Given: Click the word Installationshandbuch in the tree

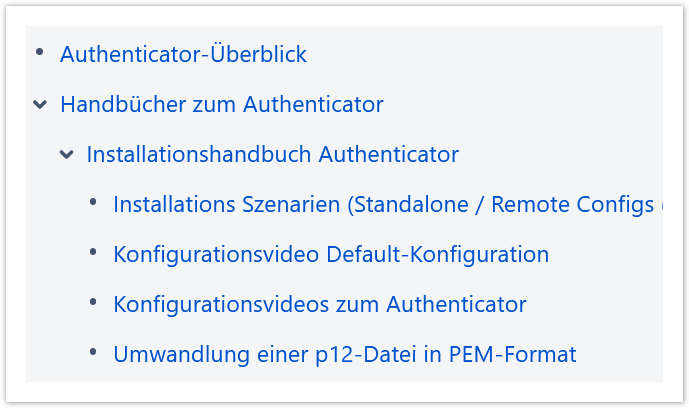Looking at the screenshot, I should (x=199, y=154).
